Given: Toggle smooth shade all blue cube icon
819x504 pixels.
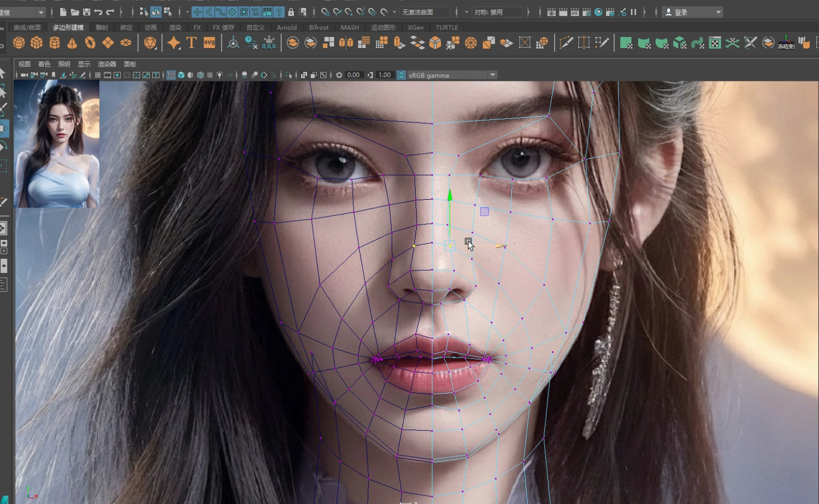Looking at the screenshot, I should pyautogui.click(x=181, y=75).
